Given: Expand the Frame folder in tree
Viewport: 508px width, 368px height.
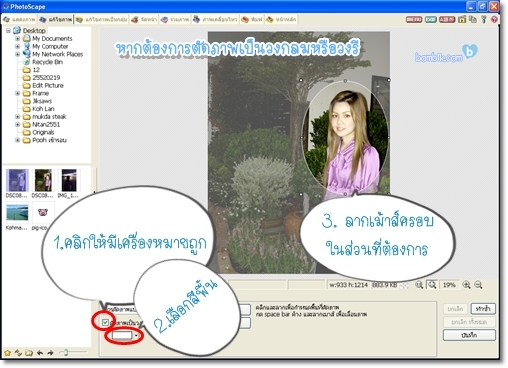Looking at the screenshot, I should [17, 93].
